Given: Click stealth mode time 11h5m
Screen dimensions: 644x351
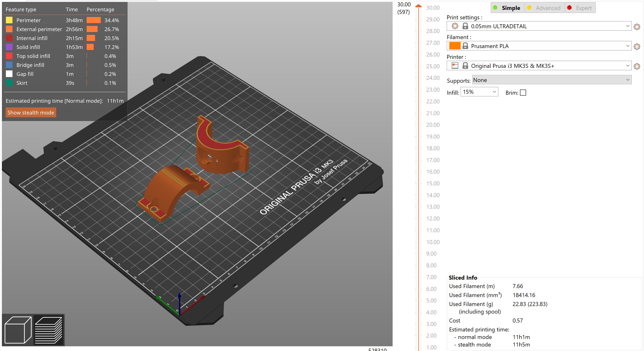Looking at the screenshot, I should (521, 345).
